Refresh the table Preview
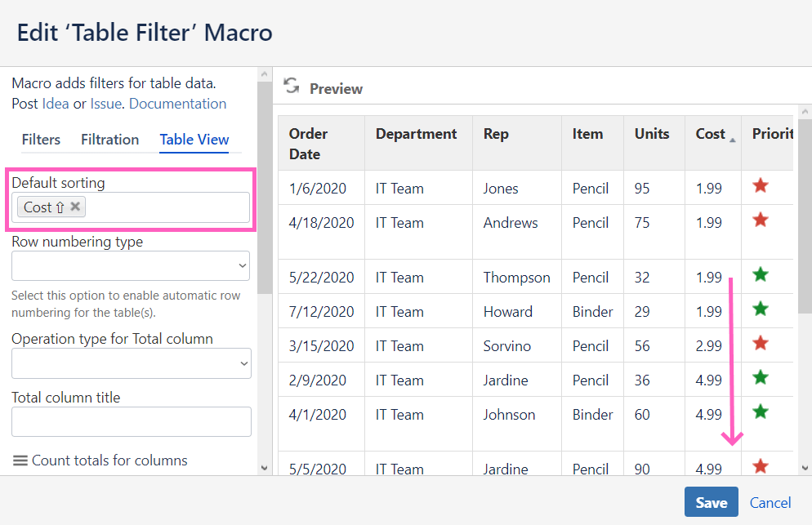 tap(291, 87)
